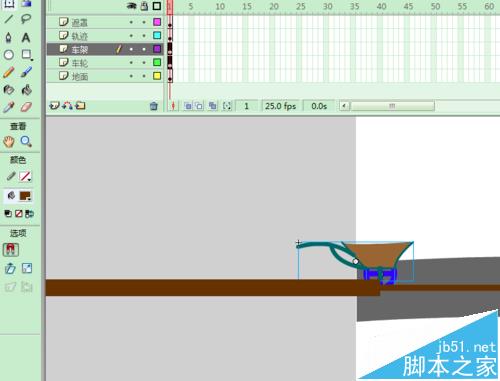500x381 pixels.
Task: Click the purple outline swatch of 车架 layer
Action: (157, 49)
